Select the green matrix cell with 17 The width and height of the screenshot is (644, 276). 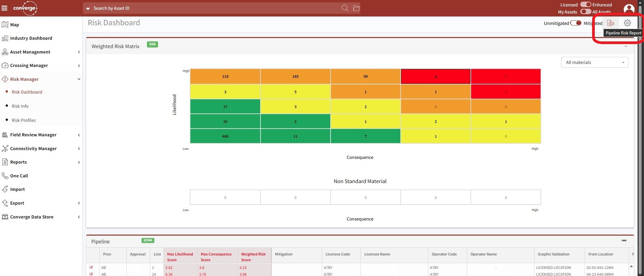point(225,107)
